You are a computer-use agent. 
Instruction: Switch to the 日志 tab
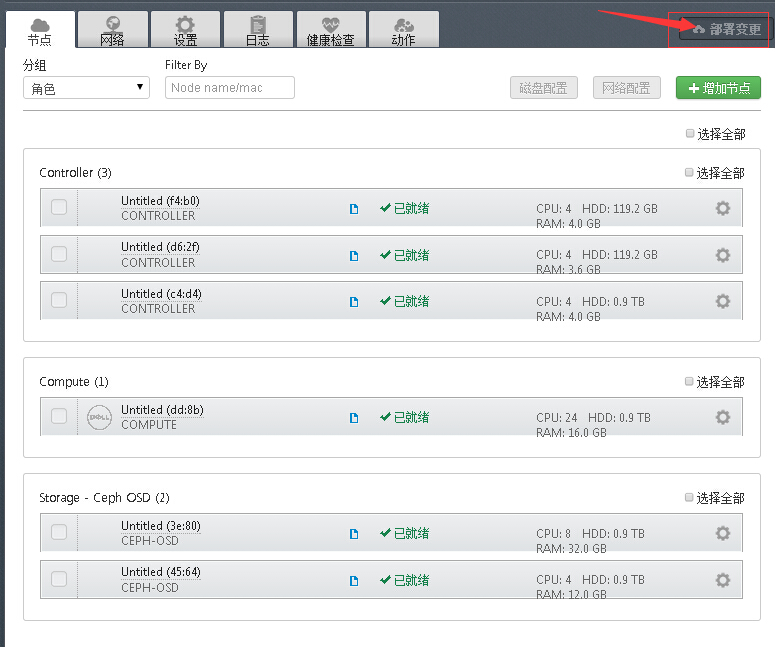pos(258,30)
